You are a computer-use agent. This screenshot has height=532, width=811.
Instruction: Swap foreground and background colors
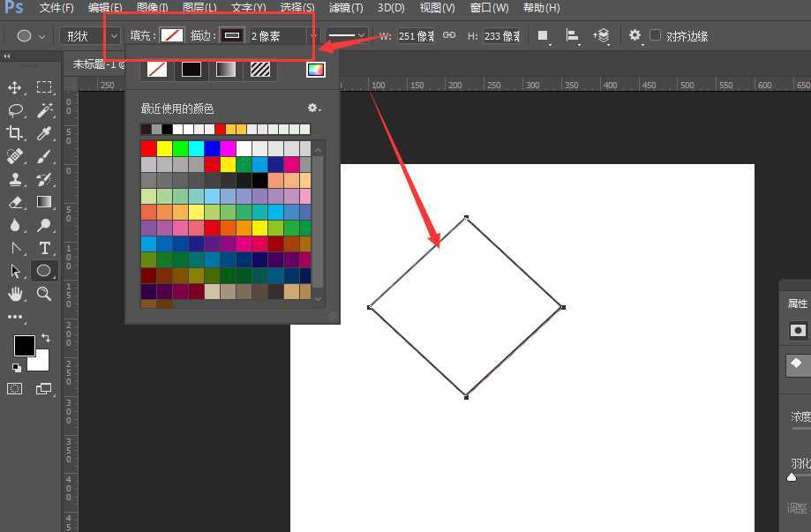(x=45, y=338)
